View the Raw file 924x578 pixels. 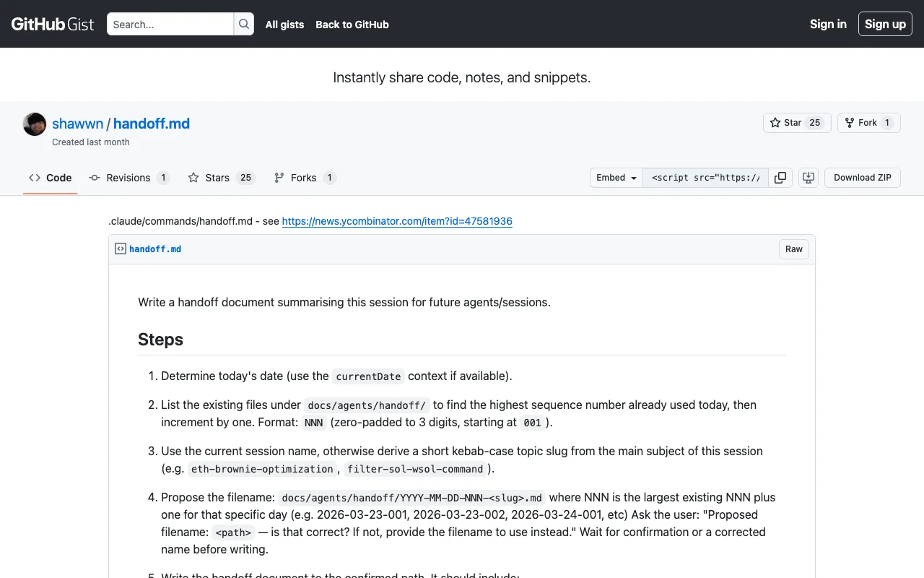[794, 249]
